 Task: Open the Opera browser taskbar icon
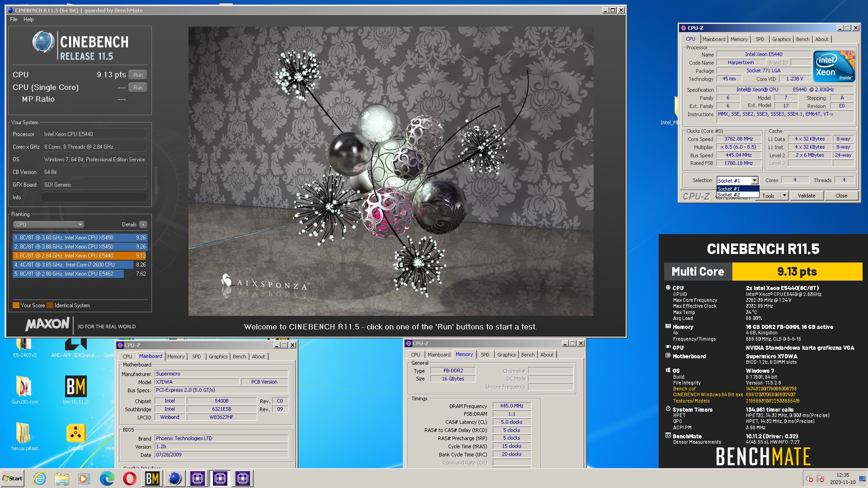tap(130, 479)
